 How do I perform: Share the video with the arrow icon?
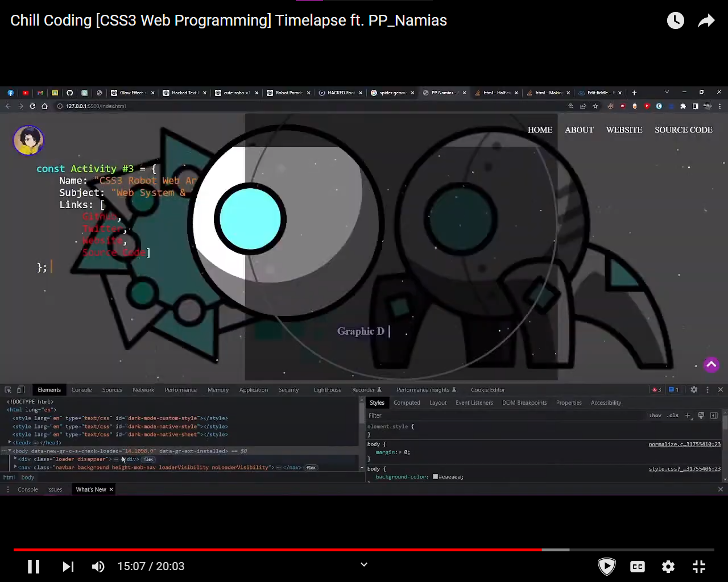coord(706,21)
